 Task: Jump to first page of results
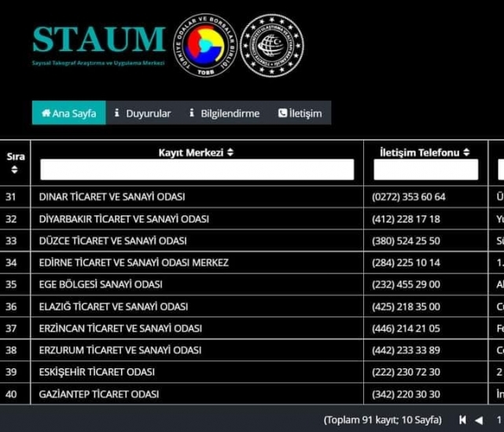tap(462, 419)
